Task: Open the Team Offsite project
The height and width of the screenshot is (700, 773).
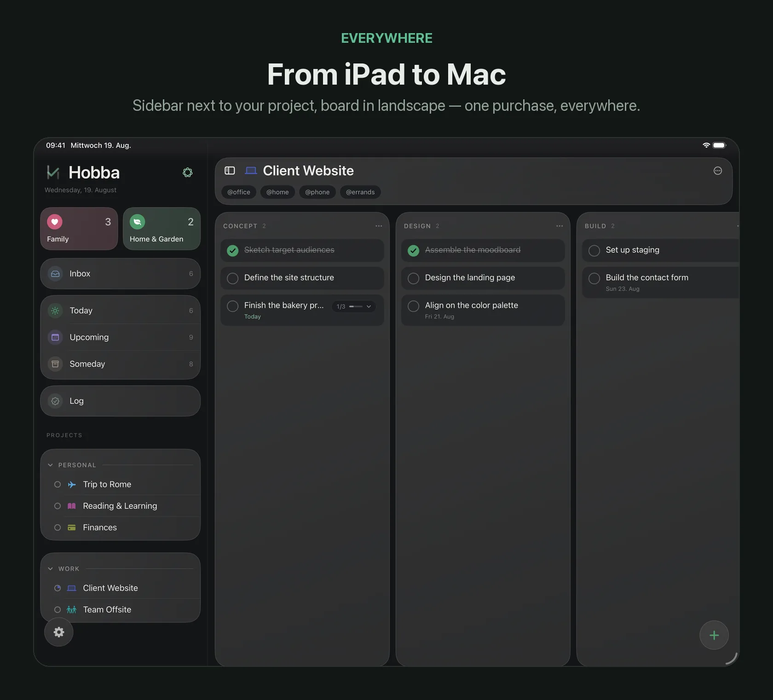Action: [x=120, y=609]
